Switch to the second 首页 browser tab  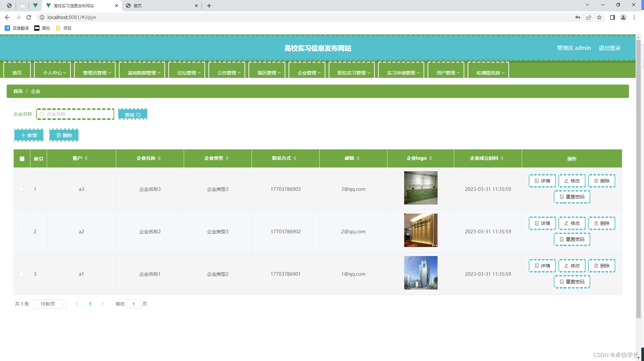tap(160, 6)
